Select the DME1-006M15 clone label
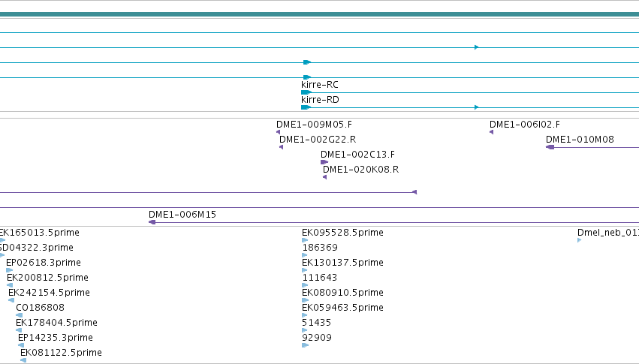639x364 pixels. coord(182,215)
